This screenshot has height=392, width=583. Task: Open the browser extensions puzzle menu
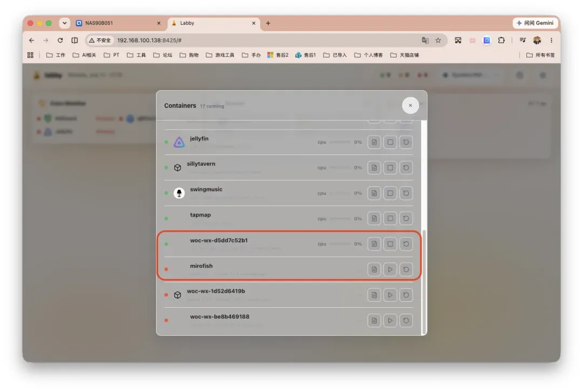(501, 40)
